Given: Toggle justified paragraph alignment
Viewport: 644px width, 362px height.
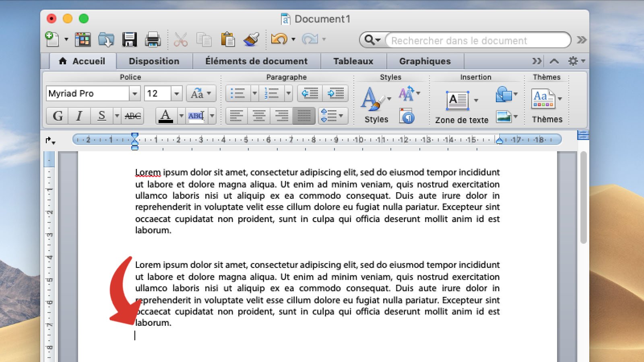Looking at the screenshot, I should [x=304, y=116].
